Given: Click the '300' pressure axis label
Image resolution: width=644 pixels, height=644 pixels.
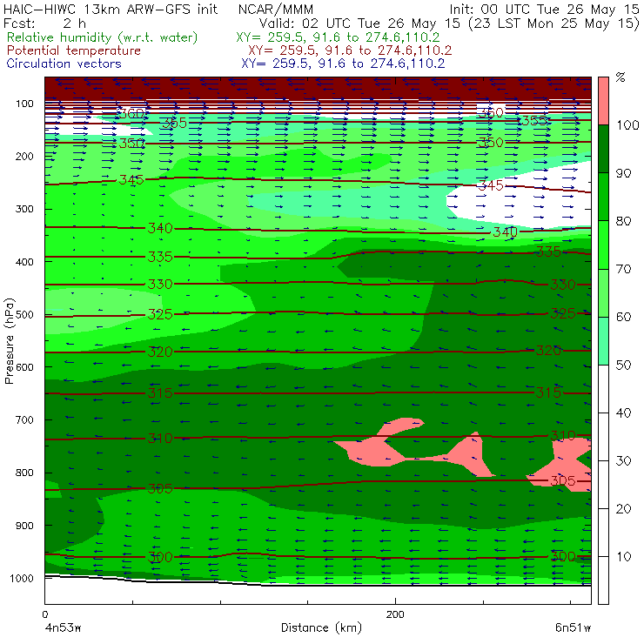Looking at the screenshot, I should coord(24,209).
